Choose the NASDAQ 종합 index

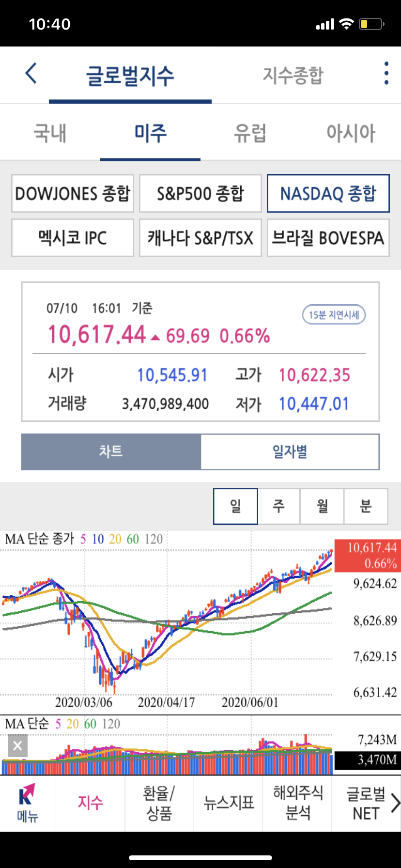328,193
